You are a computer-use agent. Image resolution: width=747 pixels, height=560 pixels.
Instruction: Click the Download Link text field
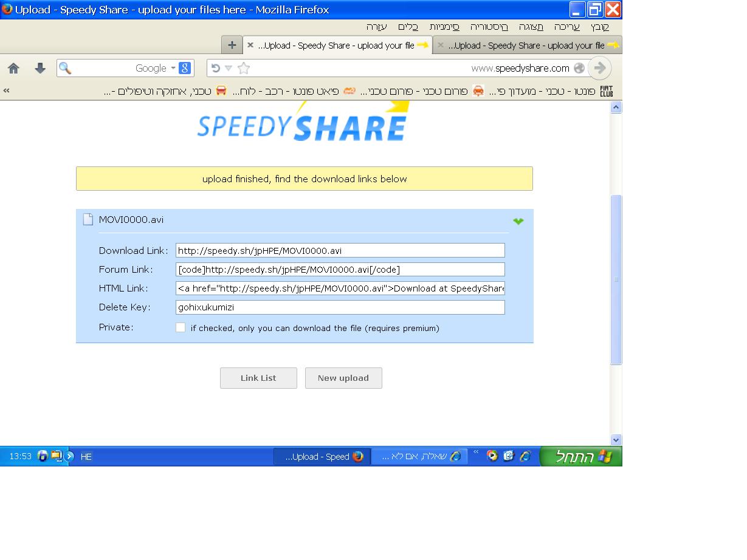340,250
